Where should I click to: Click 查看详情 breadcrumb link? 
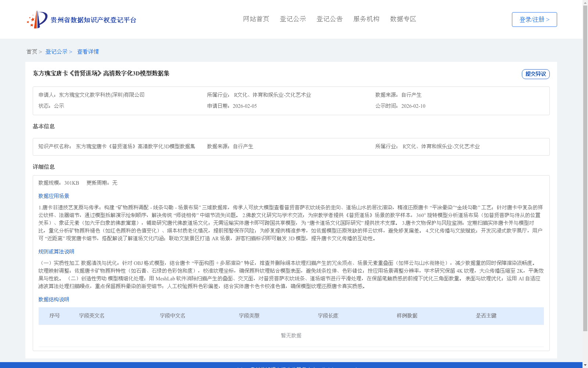tap(88, 52)
